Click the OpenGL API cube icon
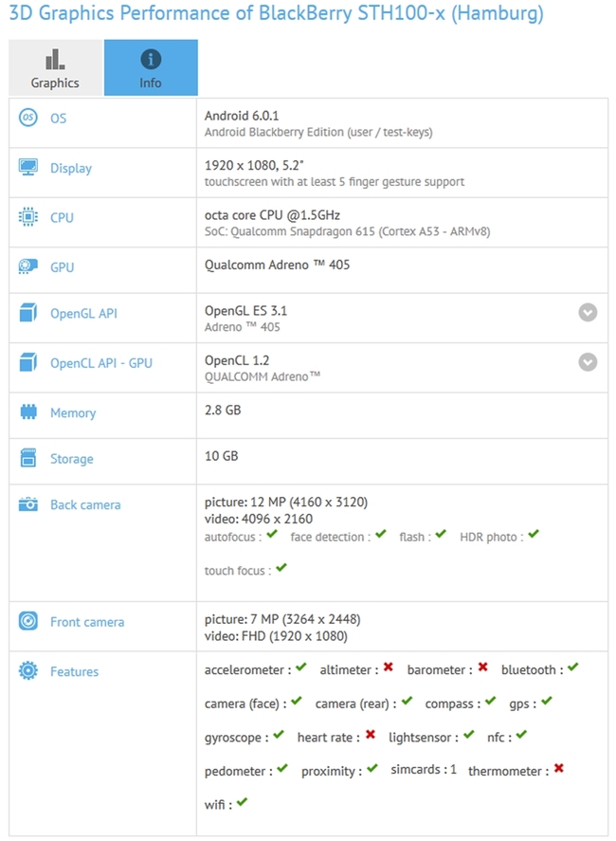This screenshot has width=616, height=841. click(x=27, y=312)
